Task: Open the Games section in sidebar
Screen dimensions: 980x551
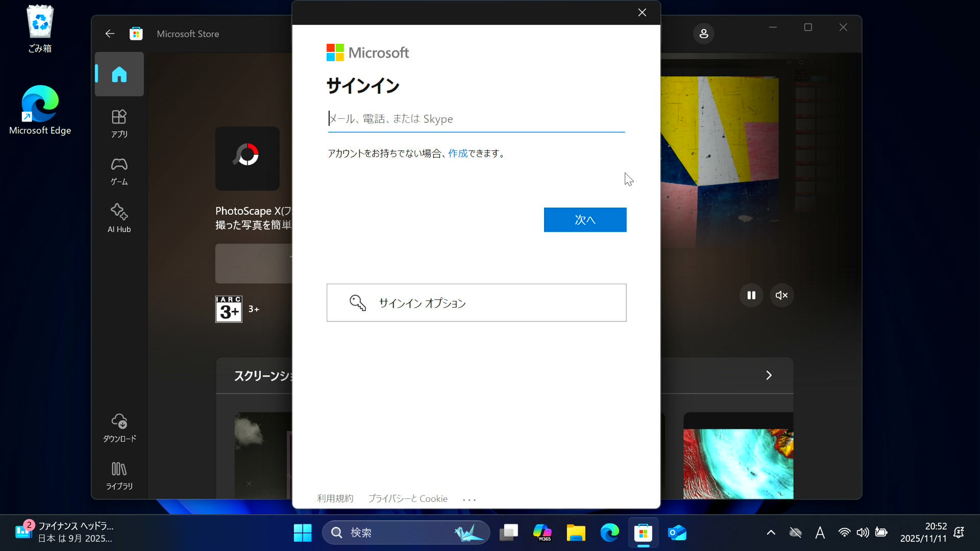Action: (x=119, y=171)
